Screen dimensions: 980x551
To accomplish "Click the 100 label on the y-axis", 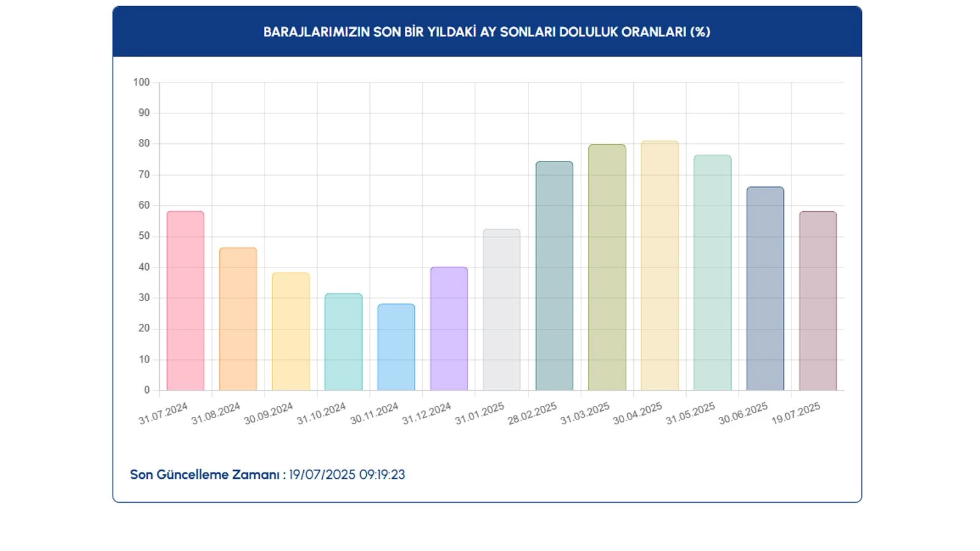I will coord(141,82).
